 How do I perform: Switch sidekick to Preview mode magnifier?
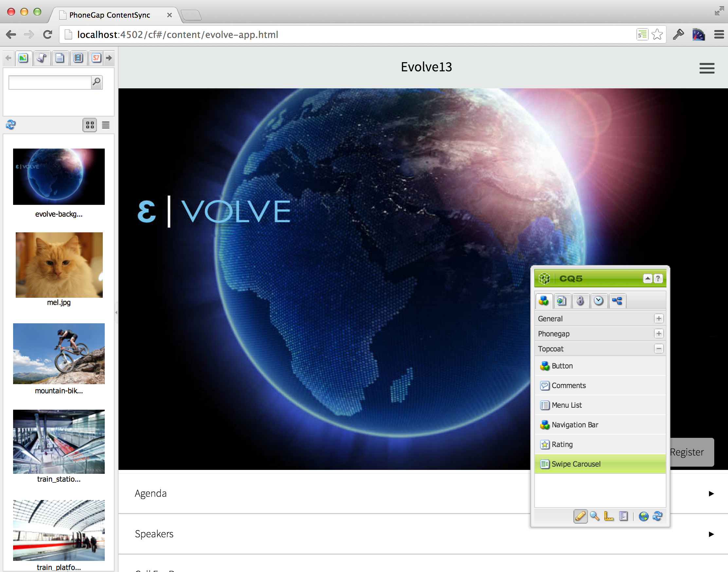click(x=595, y=516)
